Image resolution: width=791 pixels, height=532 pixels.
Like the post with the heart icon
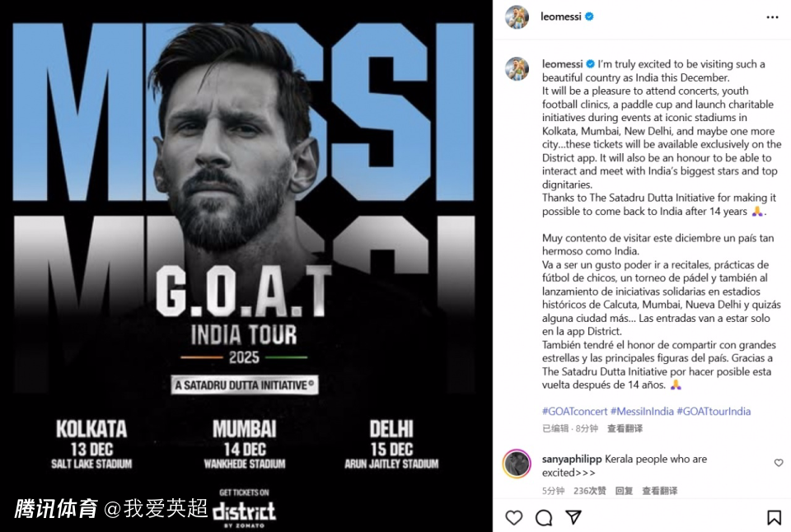coord(514,517)
